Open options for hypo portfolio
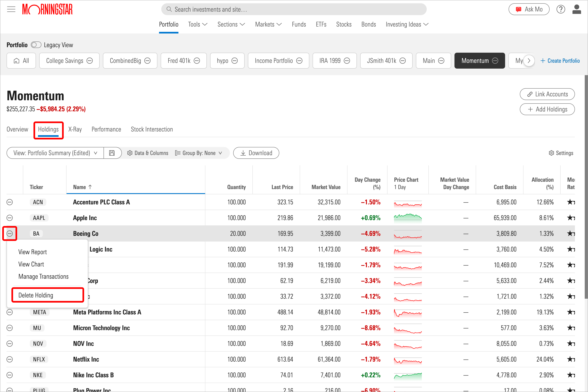588x392 pixels. coord(235,61)
